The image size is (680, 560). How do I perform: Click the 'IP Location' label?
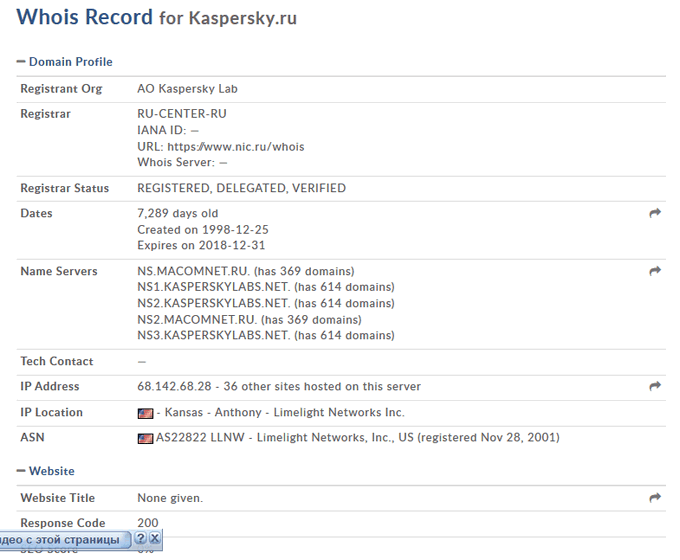point(52,412)
